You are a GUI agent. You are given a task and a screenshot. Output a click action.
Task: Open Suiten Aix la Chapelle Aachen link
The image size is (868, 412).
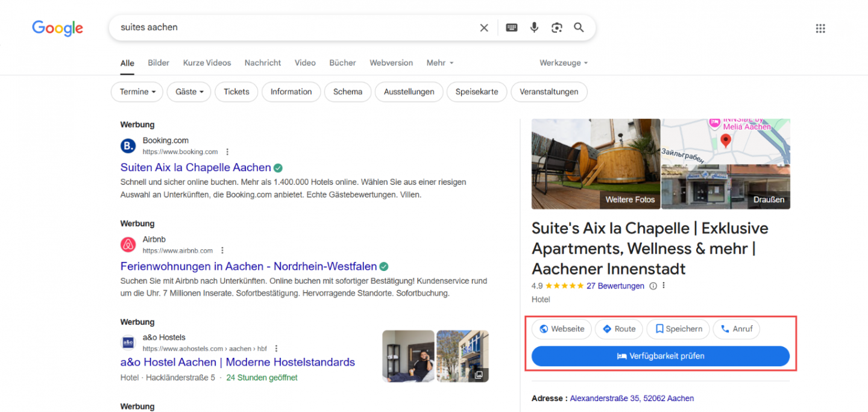click(x=196, y=167)
